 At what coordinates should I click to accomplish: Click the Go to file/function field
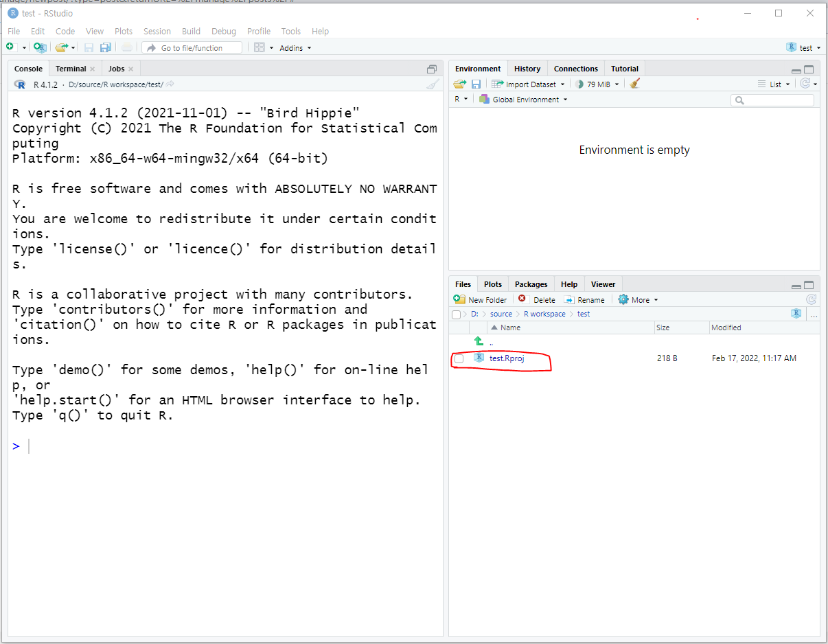(192, 47)
